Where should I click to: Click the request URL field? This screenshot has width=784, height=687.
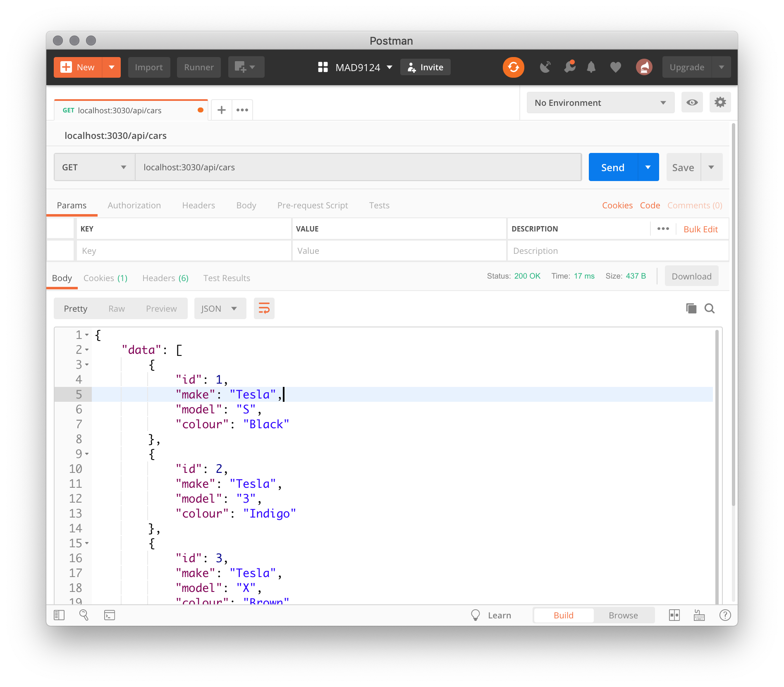(x=358, y=167)
